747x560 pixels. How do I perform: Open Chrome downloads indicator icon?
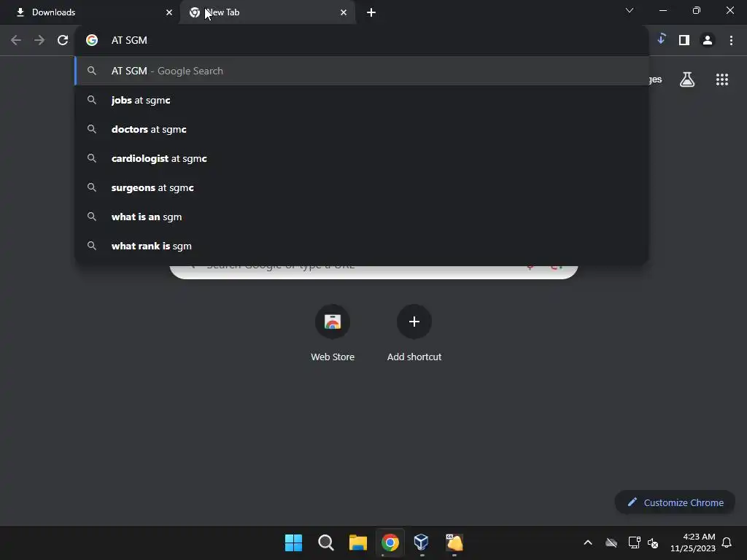pos(661,39)
